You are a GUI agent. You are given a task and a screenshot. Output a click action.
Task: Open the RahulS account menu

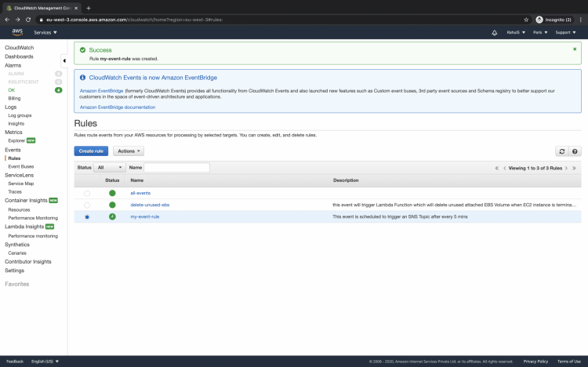click(x=516, y=32)
